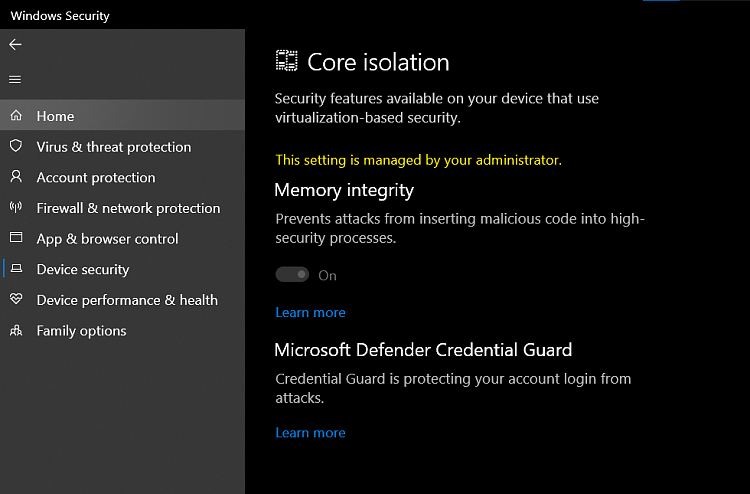750x494 pixels.
Task: Click the Core isolation heading
Action: pyautogui.click(x=378, y=62)
